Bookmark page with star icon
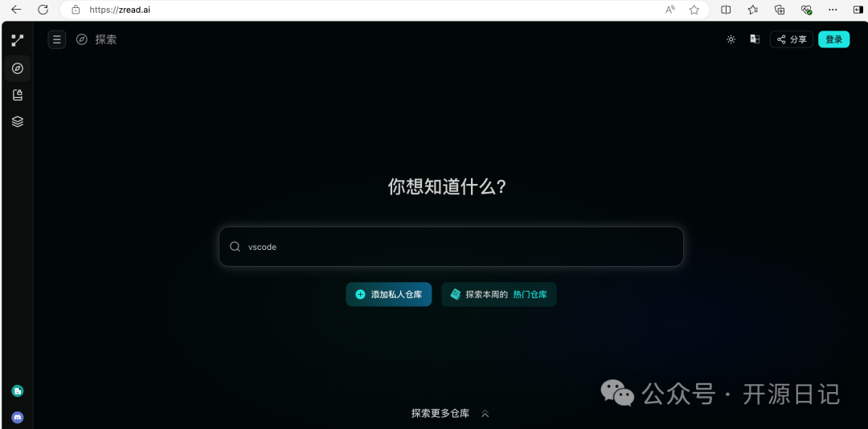The image size is (868, 429). (694, 10)
